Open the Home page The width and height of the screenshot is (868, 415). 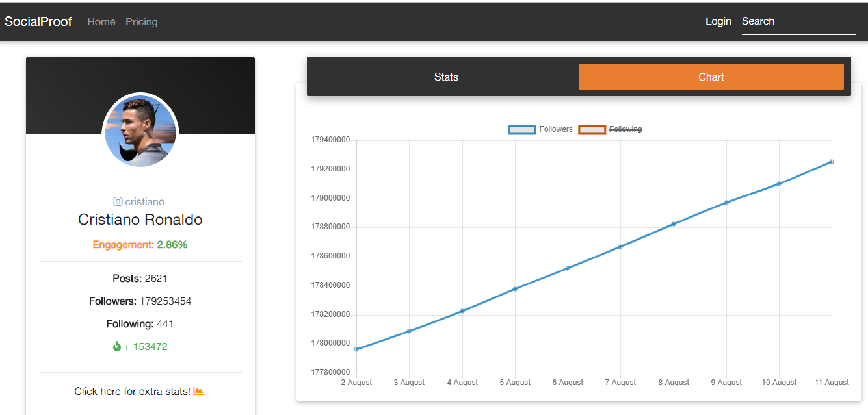point(101,21)
